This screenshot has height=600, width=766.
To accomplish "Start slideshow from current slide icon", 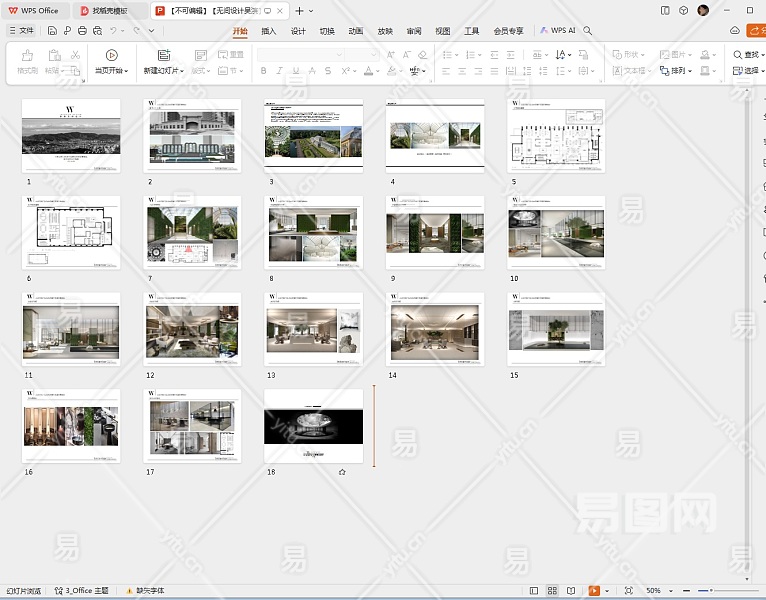I will pyautogui.click(x=111, y=56).
